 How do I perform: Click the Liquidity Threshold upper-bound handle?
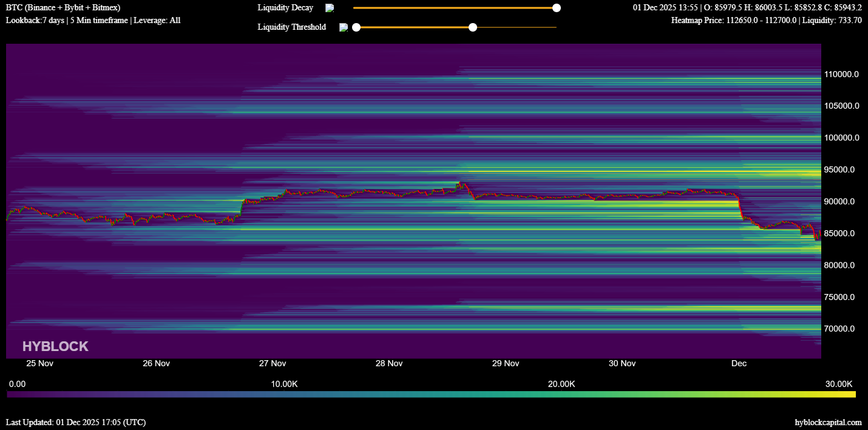473,27
